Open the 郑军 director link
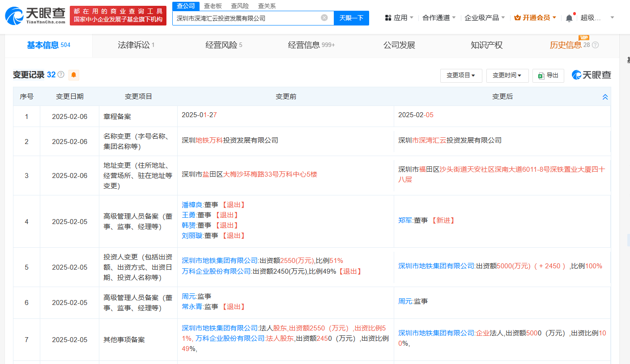This screenshot has height=364, width=630. [405, 220]
